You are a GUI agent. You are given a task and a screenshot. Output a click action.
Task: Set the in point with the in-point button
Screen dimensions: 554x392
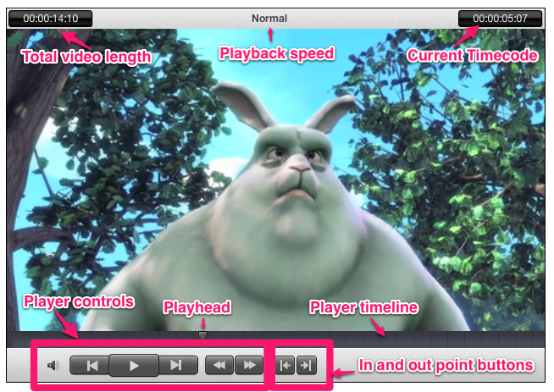[x=285, y=365]
